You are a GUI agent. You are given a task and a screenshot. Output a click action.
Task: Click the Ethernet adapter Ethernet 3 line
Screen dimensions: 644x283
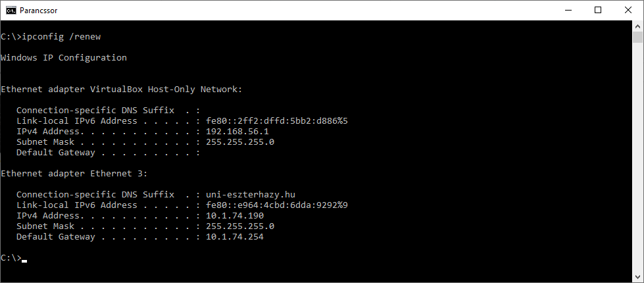click(x=74, y=174)
